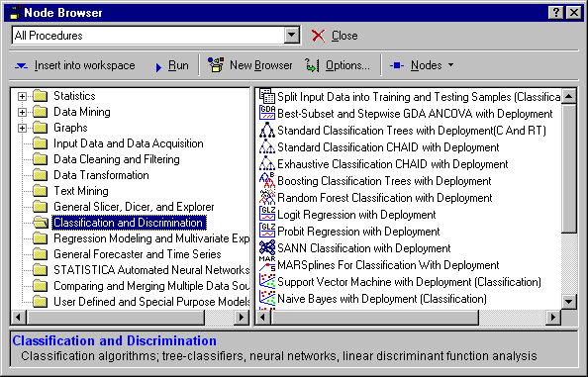Click the Probit Regression GLZ icon
The height and width of the screenshot is (377, 588).
point(267,231)
